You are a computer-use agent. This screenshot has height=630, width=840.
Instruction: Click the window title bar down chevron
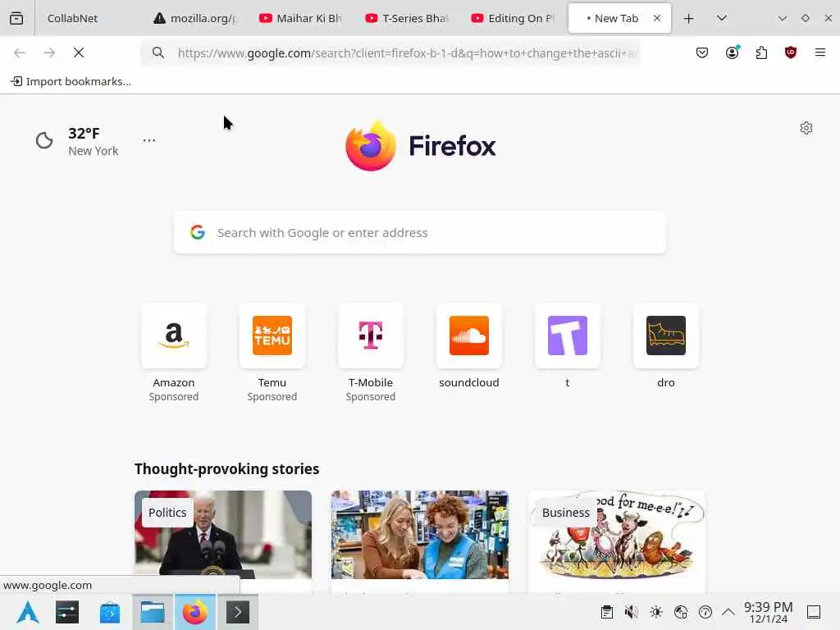782,18
